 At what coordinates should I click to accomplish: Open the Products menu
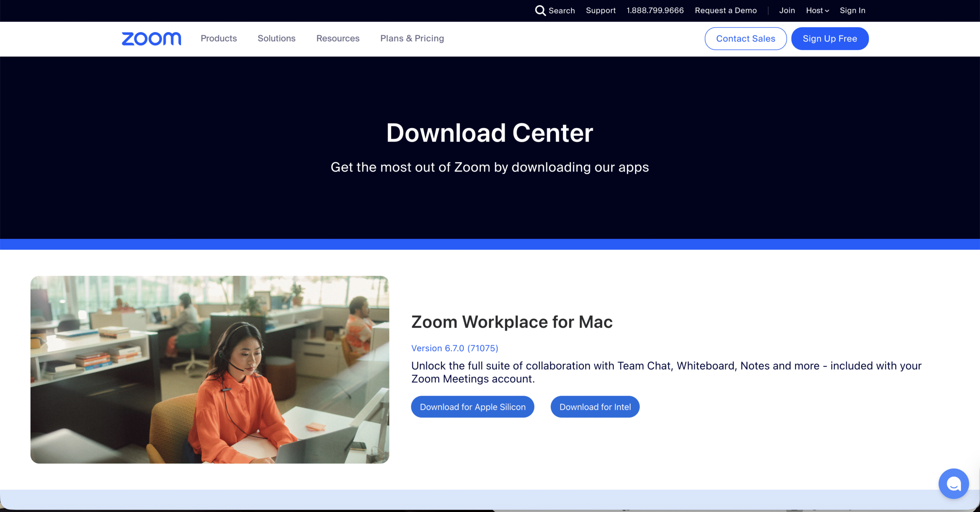click(219, 38)
